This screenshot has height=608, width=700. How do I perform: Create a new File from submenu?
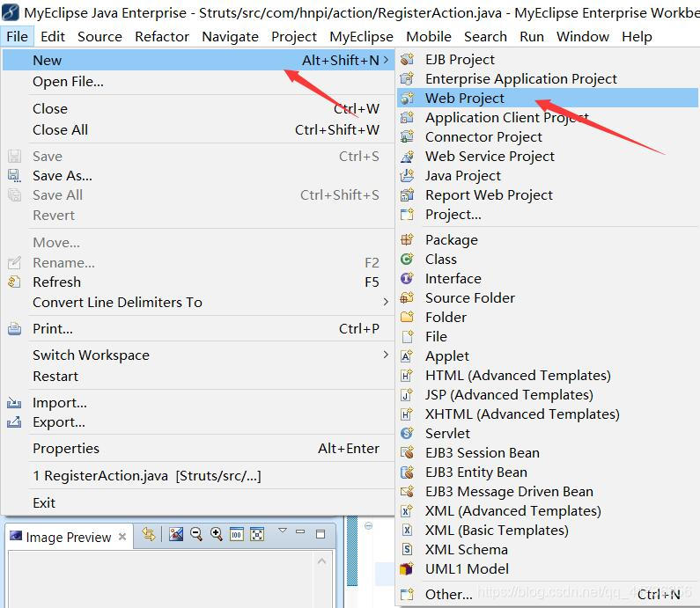coord(547,337)
